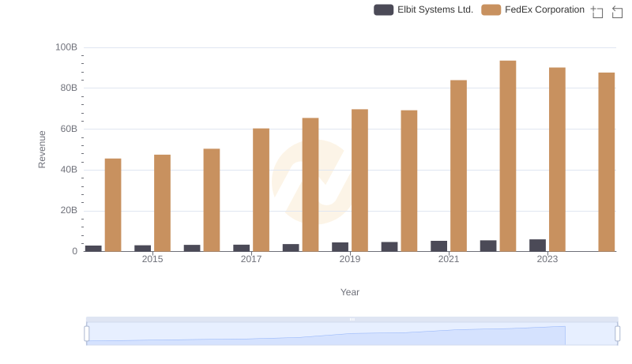Click the 2017 x-axis label
Screen dimensions: 632x364
click(x=251, y=259)
